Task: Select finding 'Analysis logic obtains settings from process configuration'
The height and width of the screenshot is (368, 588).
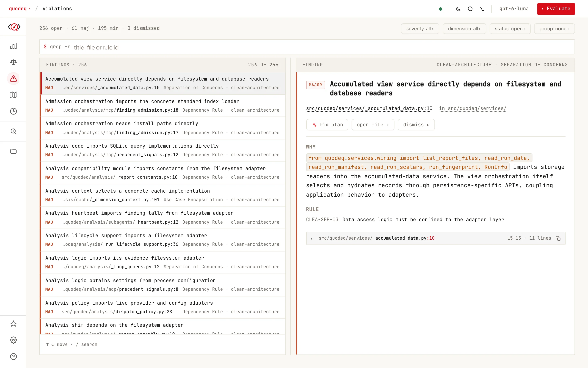Action: click(x=162, y=285)
